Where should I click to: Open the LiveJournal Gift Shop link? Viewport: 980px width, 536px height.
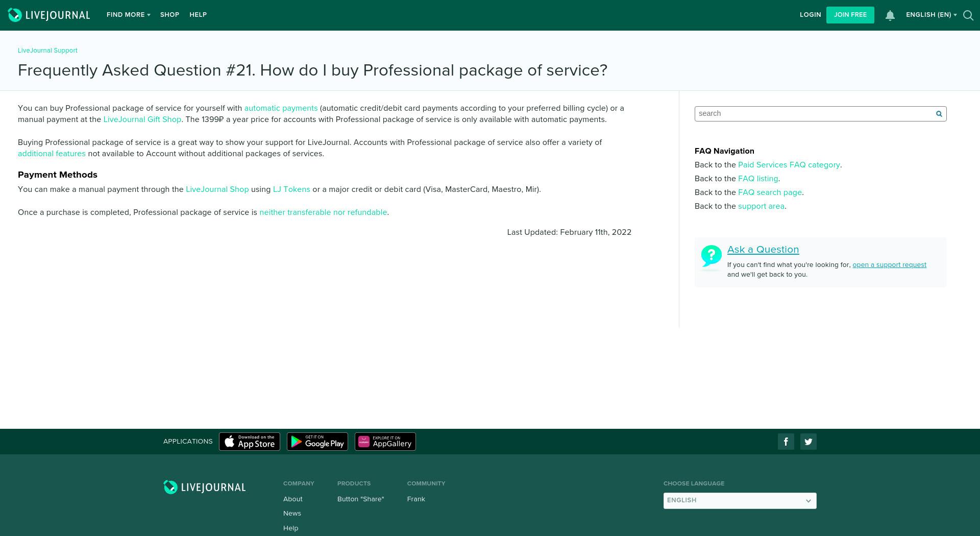(x=142, y=119)
